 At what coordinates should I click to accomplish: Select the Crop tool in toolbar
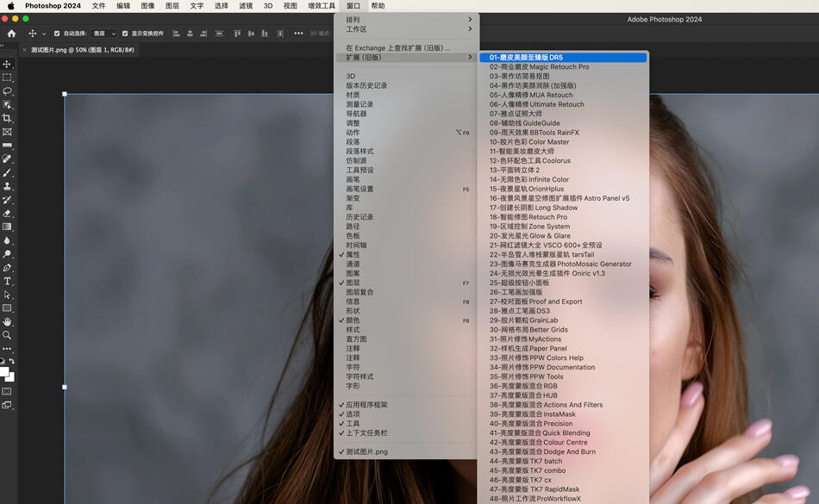(7, 118)
